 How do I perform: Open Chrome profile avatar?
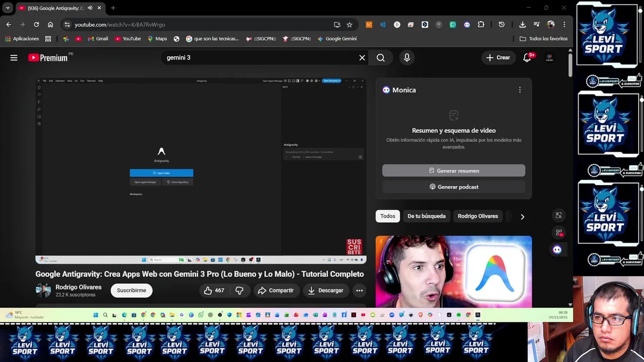(550, 25)
